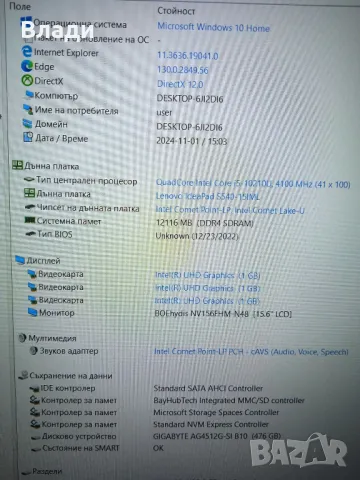Select DESKTOP-6JI2DI6 value in Компютър row

coord(190,99)
